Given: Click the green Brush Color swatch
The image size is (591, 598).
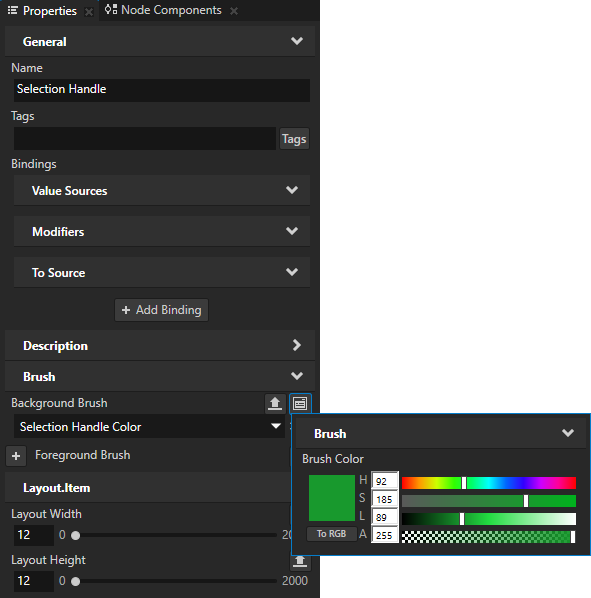Looking at the screenshot, I should pyautogui.click(x=332, y=498).
